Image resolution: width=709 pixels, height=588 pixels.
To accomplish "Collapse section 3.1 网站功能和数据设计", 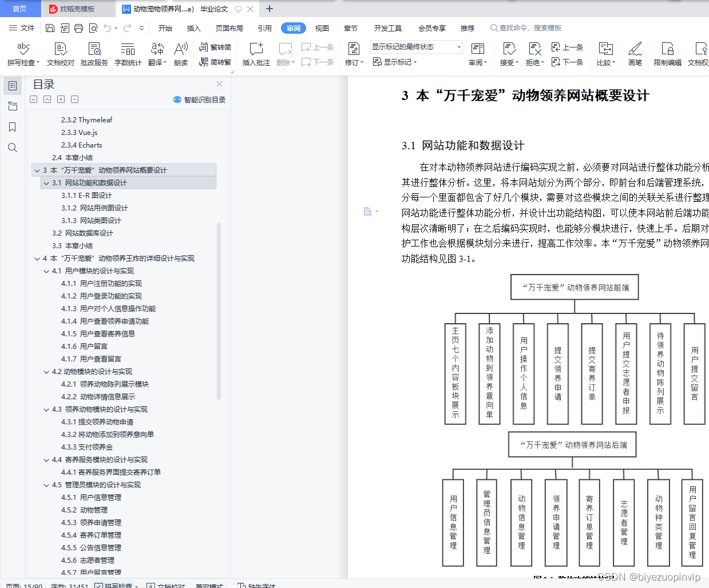I will pyautogui.click(x=46, y=183).
